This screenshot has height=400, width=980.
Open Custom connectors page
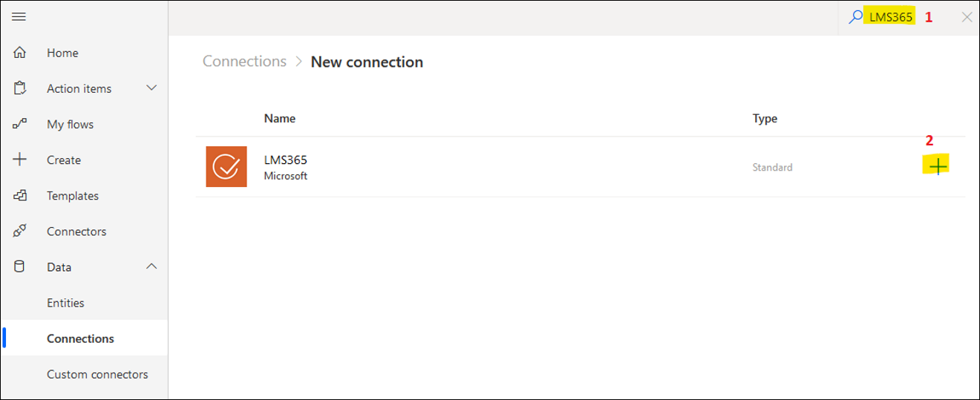click(x=97, y=374)
